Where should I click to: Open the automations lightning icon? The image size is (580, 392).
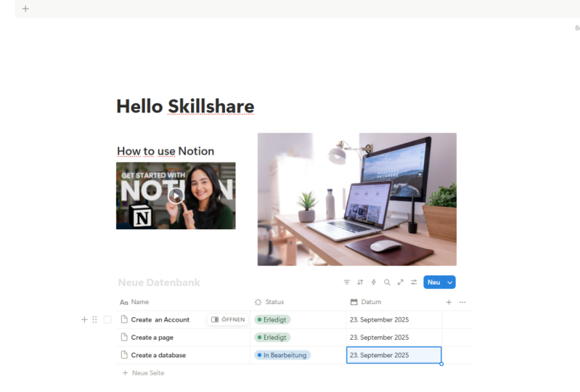(x=374, y=282)
